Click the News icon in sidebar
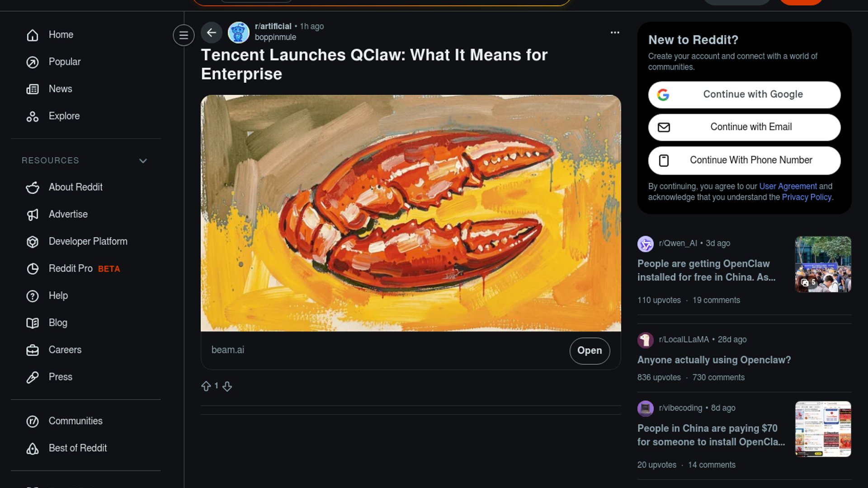The width and height of the screenshot is (868, 488). coord(33,89)
